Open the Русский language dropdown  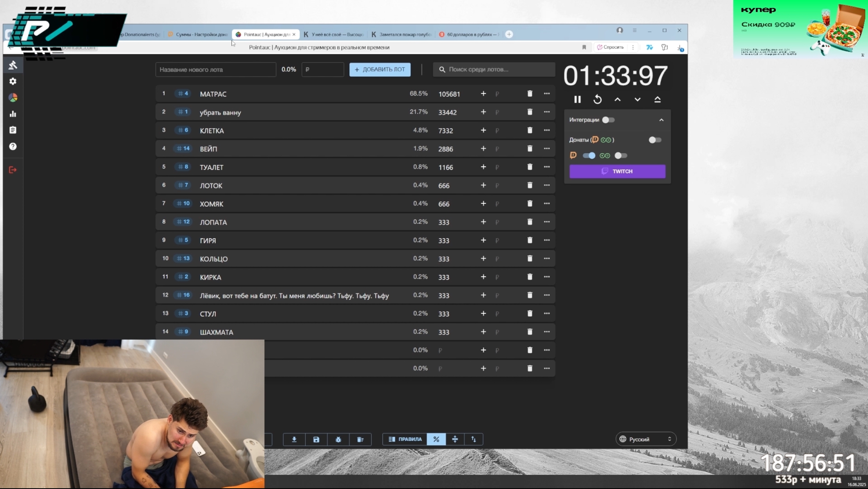point(646,439)
